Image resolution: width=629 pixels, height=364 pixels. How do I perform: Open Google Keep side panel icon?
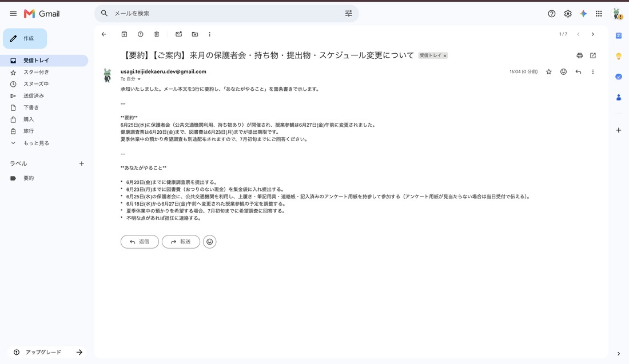619,56
